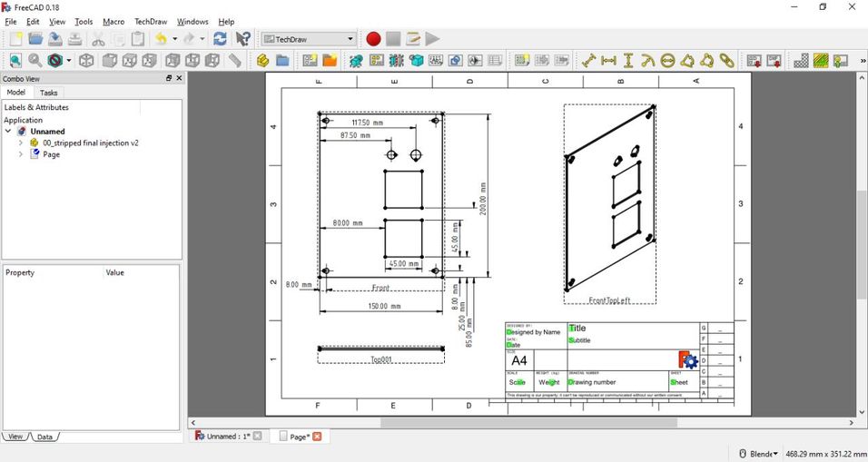Create a new Part icon
868x462 pixels.
tap(263, 60)
